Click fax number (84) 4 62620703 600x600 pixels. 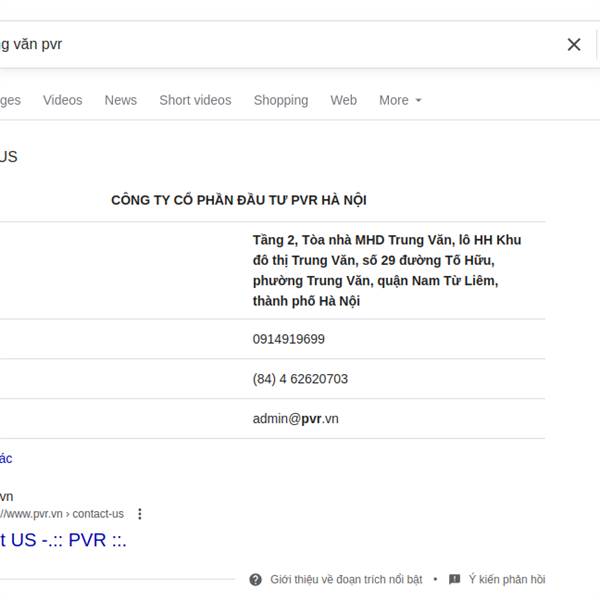300,379
